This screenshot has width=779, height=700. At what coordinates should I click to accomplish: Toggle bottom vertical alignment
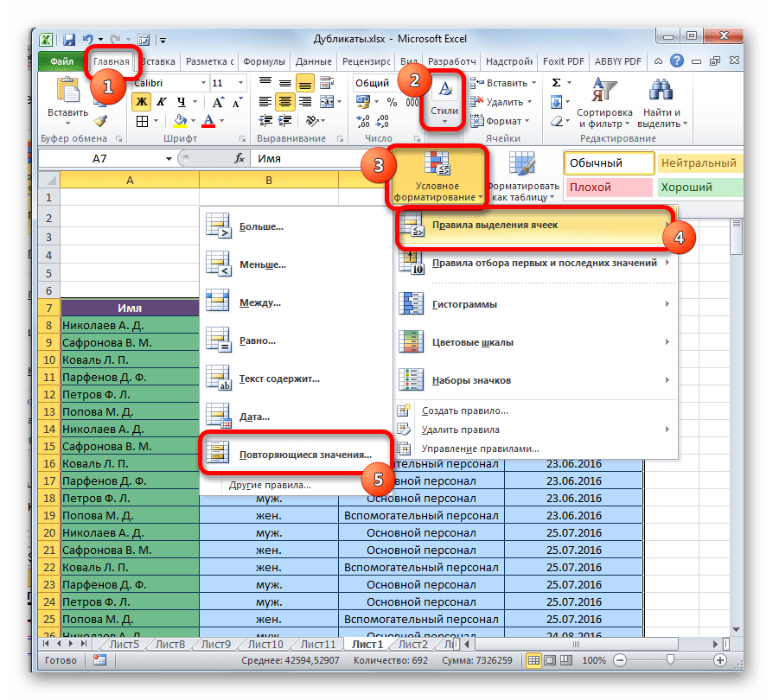[x=305, y=83]
